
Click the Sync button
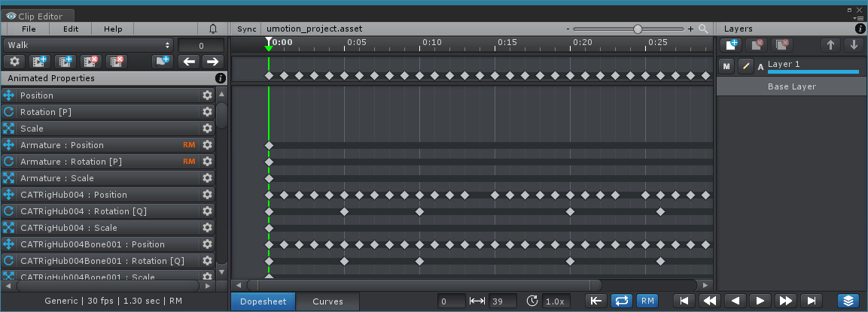coord(246,29)
